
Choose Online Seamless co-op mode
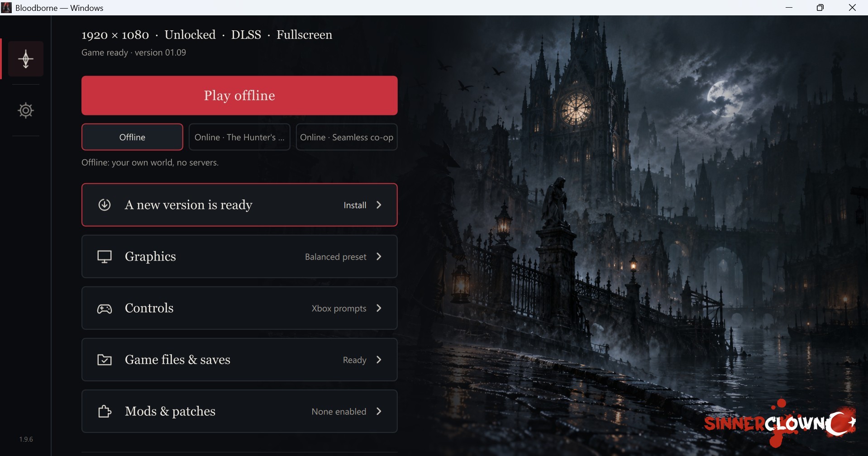347,137
